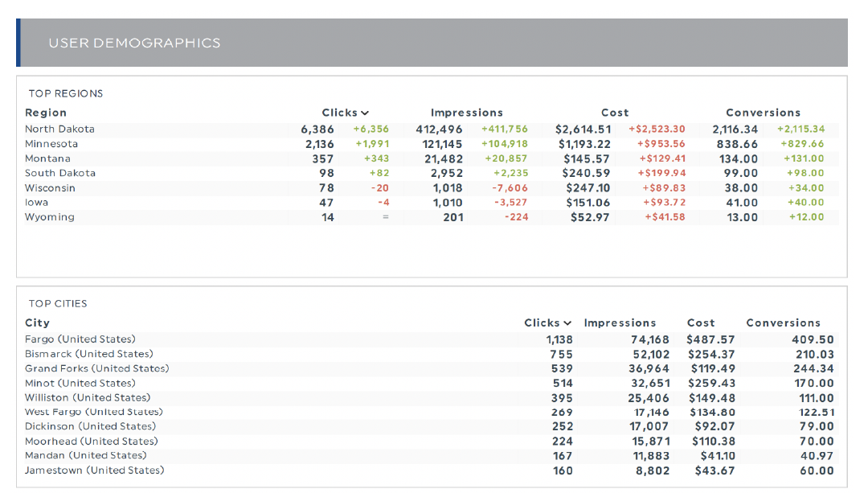Click the sort arrow beside Clicks in Top Regions
The height and width of the screenshot is (493, 868).
point(365,113)
